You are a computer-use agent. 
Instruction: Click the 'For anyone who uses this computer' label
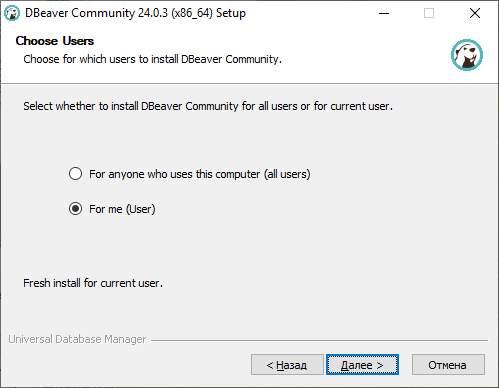[200, 174]
